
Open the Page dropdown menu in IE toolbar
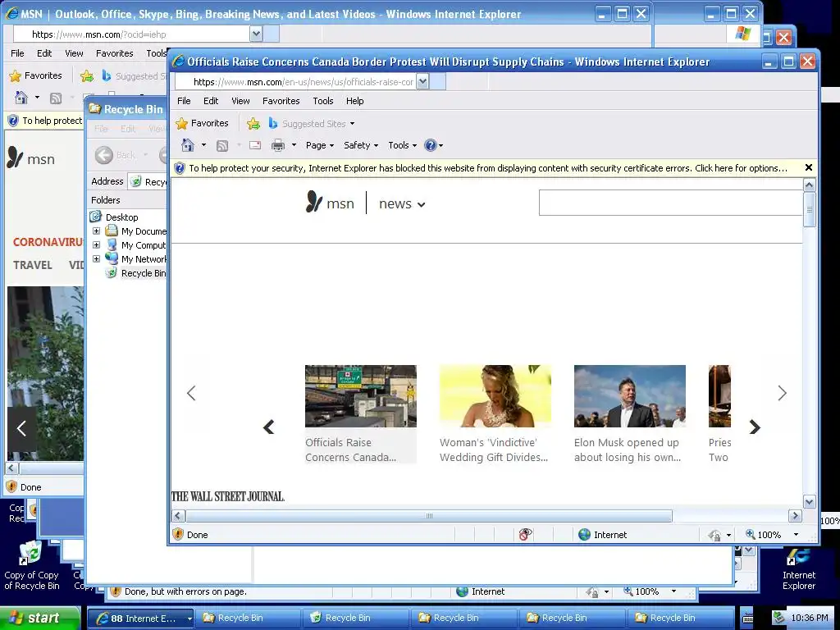click(320, 145)
